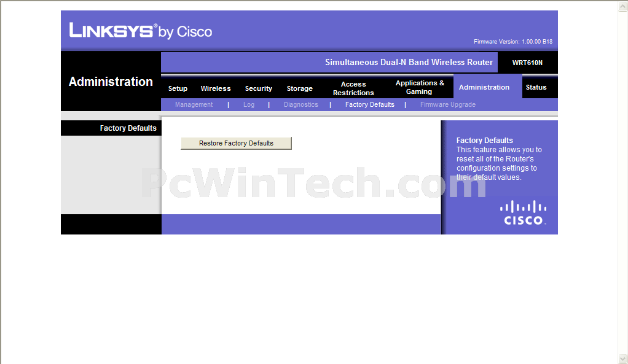
Task: Open the Firmware Upgrade sub-tab
Action: [448, 104]
